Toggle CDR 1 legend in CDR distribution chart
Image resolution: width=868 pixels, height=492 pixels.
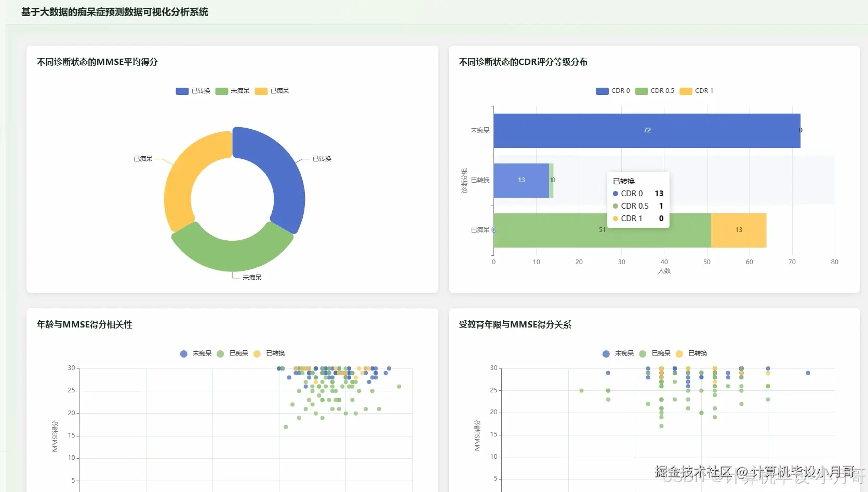click(697, 91)
